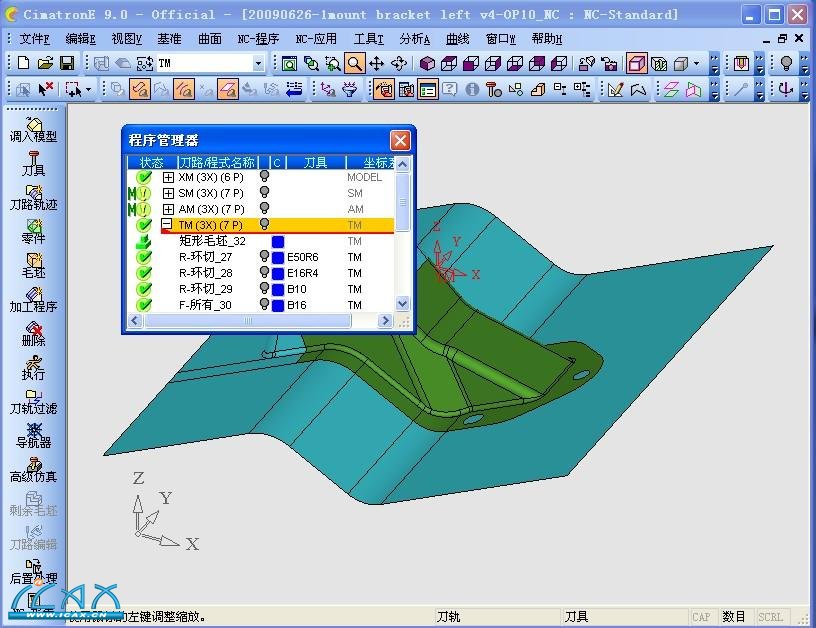The height and width of the screenshot is (628, 816).
Task: Open the 文件F menu
Action: pyautogui.click(x=34, y=39)
